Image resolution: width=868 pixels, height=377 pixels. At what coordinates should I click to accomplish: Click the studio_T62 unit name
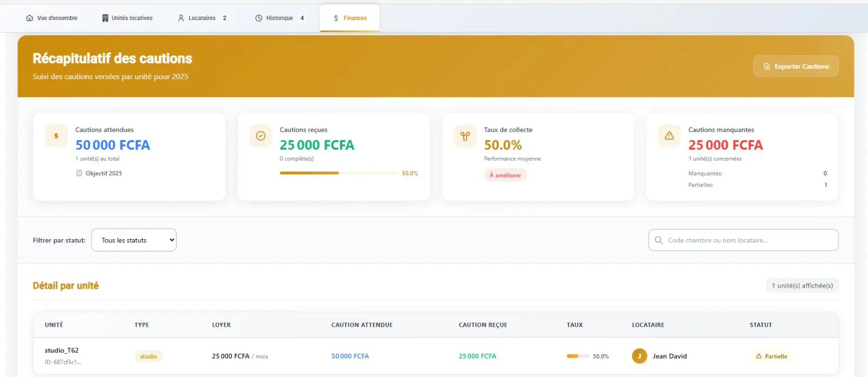click(x=61, y=350)
